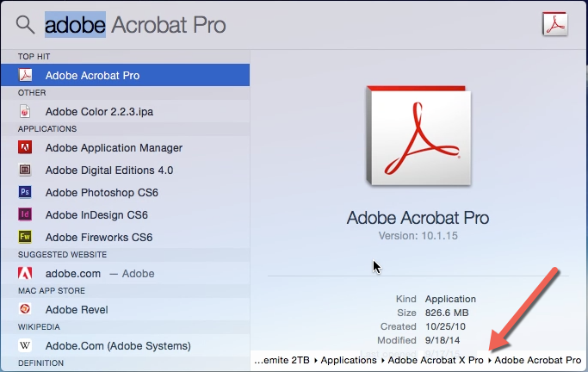This screenshot has height=372, width=588.
Task: Click the Applications folder in path bar
Action: (349, 360)
